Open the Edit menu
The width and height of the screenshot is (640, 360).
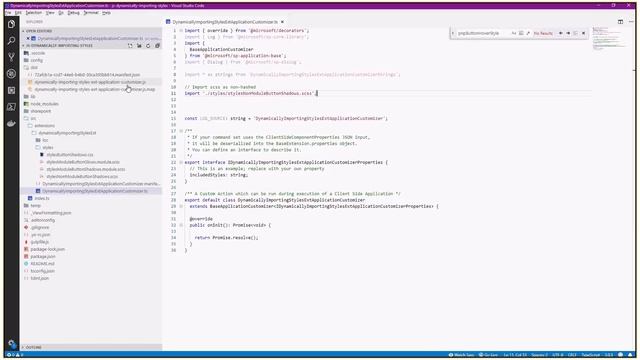pyautogui.click(x=18, y=13)
